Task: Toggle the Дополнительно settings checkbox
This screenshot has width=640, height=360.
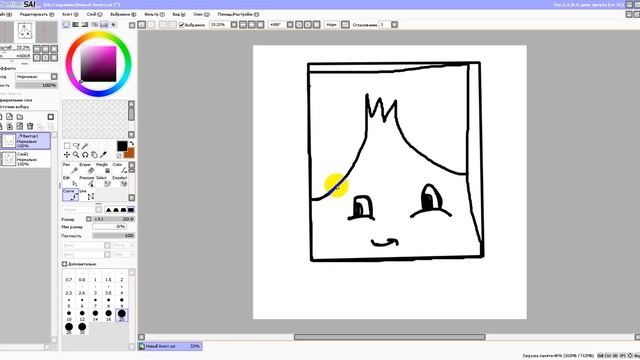Action: pos(64,264)
